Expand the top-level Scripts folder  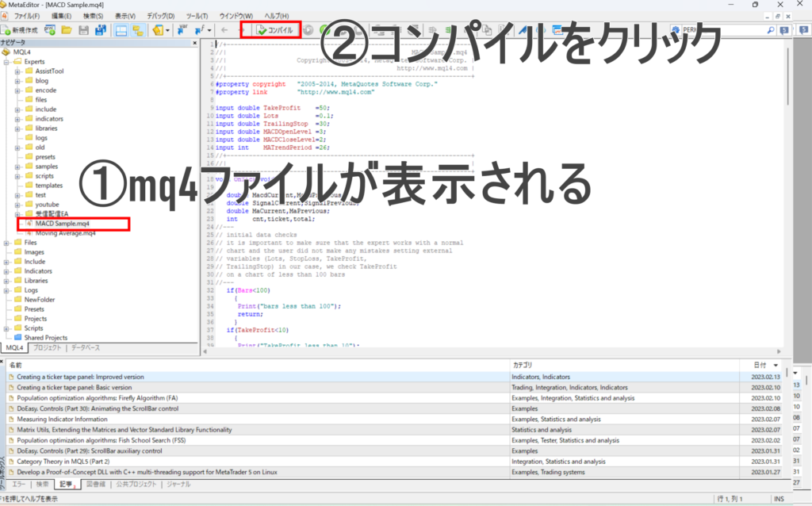6,328
